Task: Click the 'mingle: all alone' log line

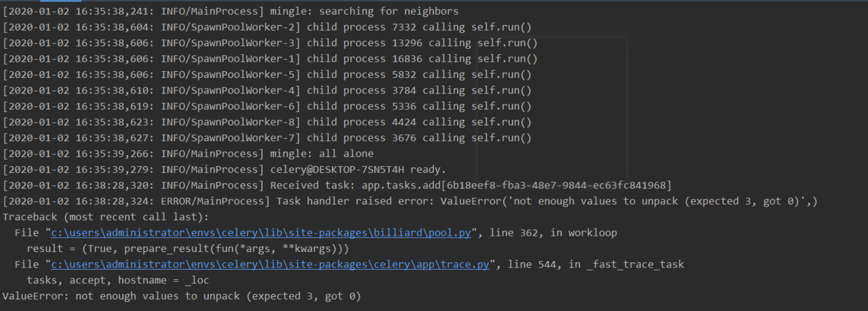Action: (189, 154)
